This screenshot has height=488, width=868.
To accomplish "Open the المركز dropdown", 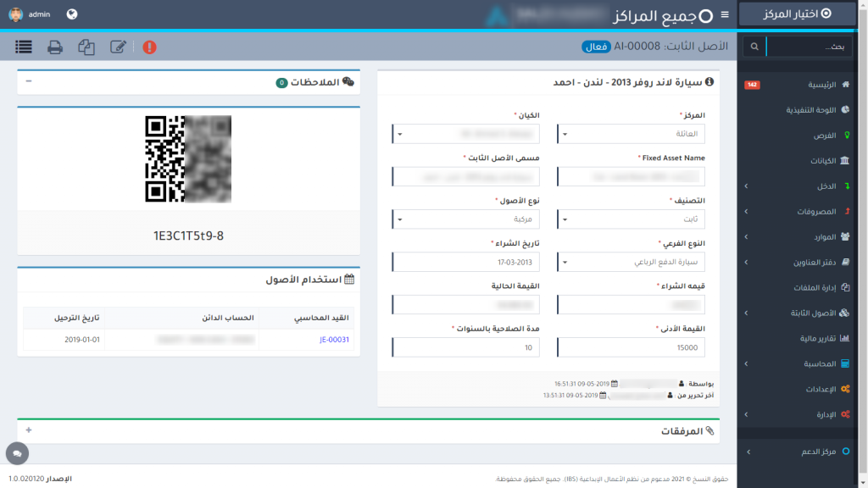I will click(x=631, y=134).
